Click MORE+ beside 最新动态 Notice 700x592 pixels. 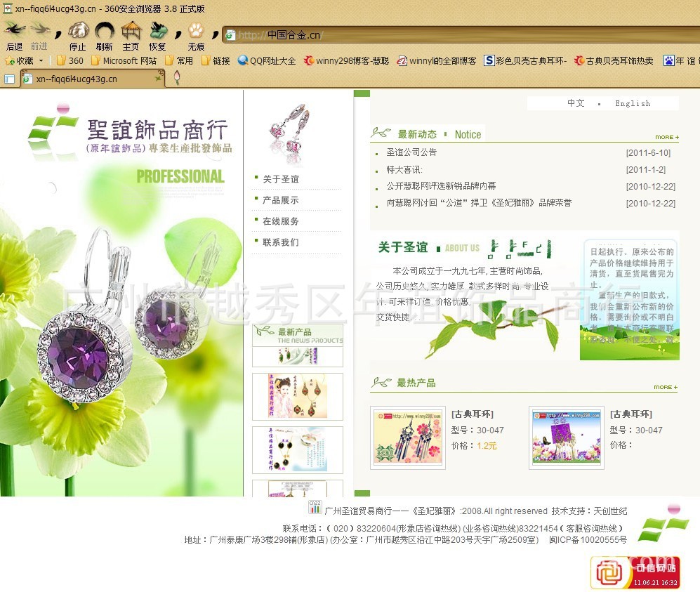point(666,137)
